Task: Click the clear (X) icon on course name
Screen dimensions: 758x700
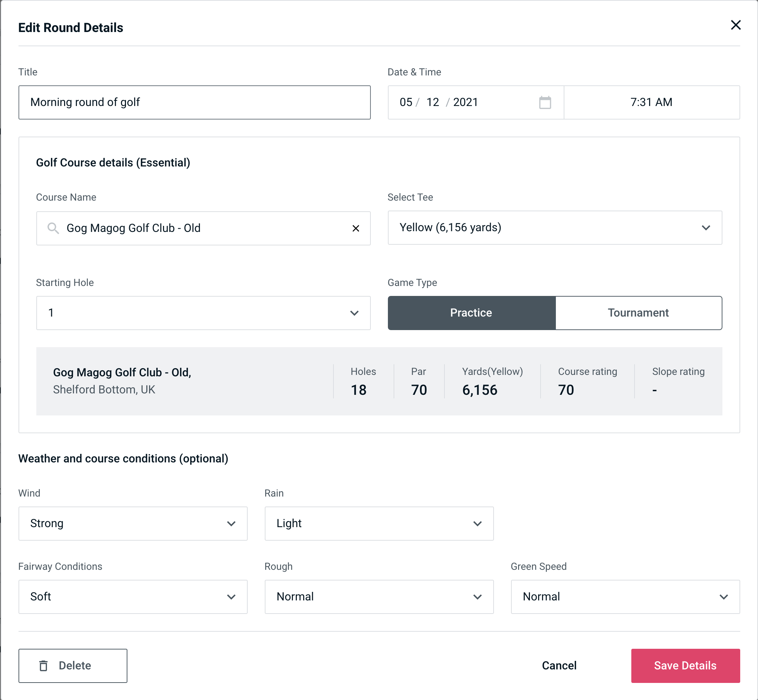Action: coord(356,228)
